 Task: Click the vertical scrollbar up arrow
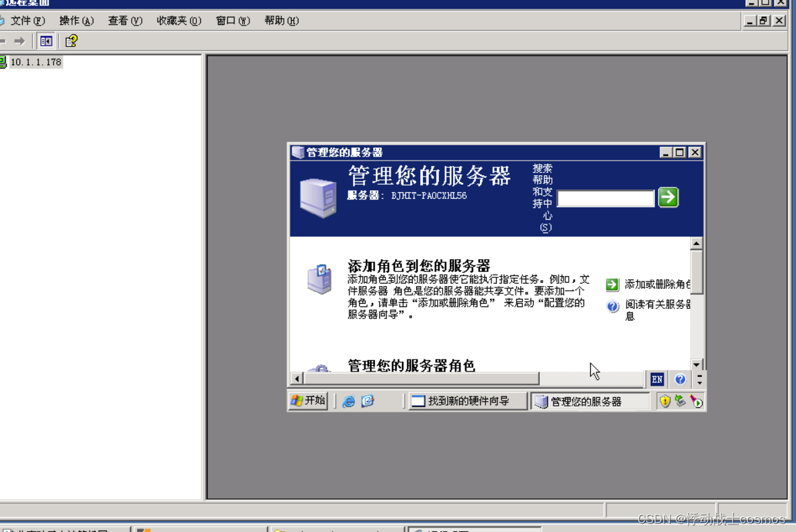(696, 243)
